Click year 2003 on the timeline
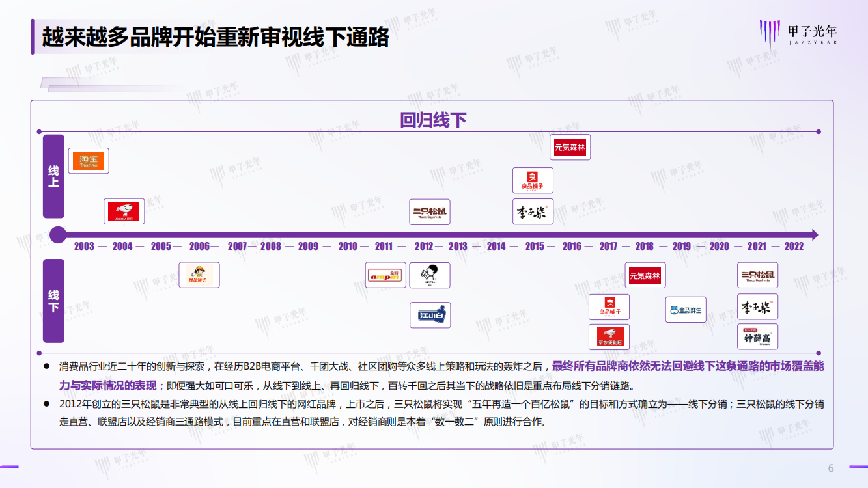The image size is (868, 488). point(84,246)
